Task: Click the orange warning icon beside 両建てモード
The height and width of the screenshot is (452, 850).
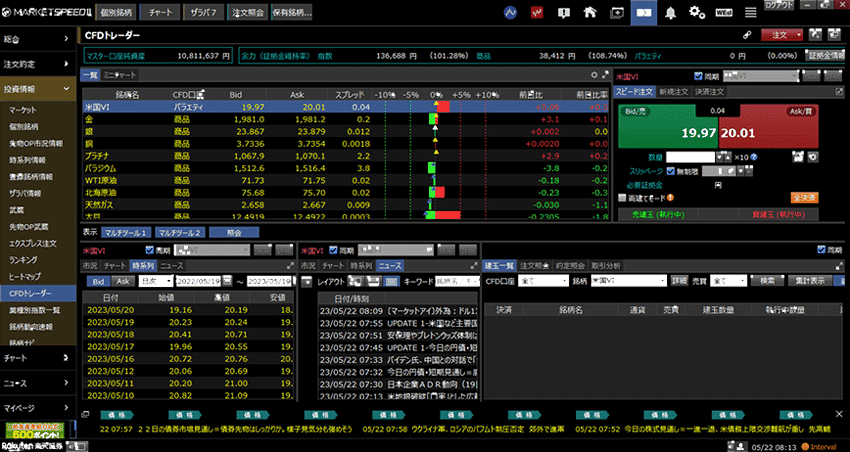Action: 671,198
